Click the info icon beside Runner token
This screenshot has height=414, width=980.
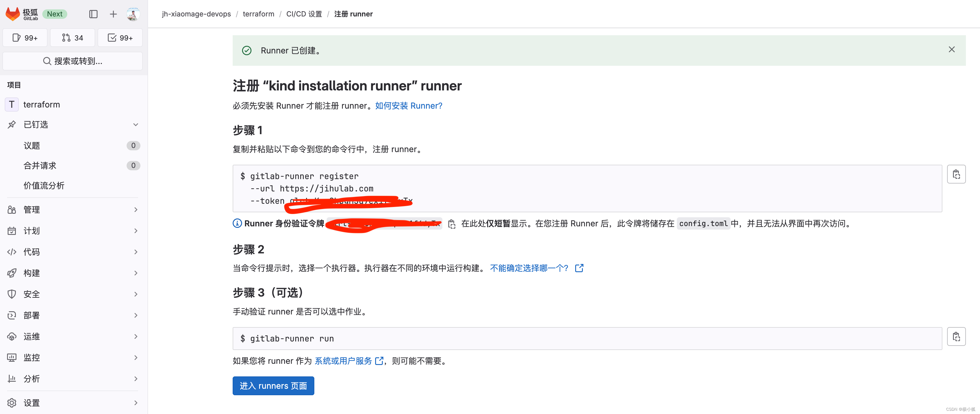click(x=237, y=223)
